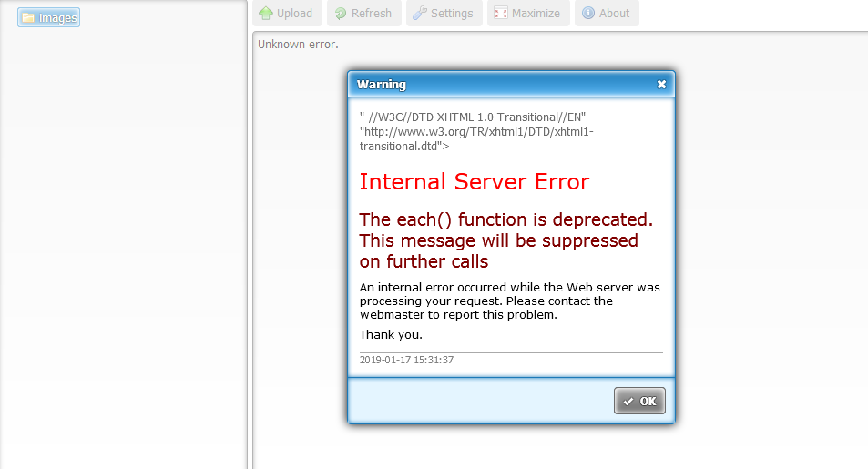
Task: Click the 'Internal Server Error' heading
Action: (475, 181)
